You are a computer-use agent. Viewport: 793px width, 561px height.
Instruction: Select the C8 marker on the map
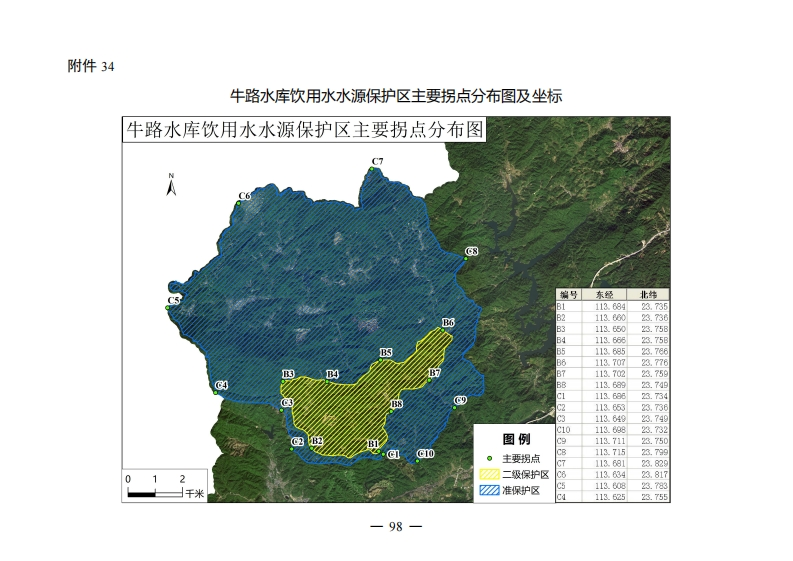click(465, 259)
